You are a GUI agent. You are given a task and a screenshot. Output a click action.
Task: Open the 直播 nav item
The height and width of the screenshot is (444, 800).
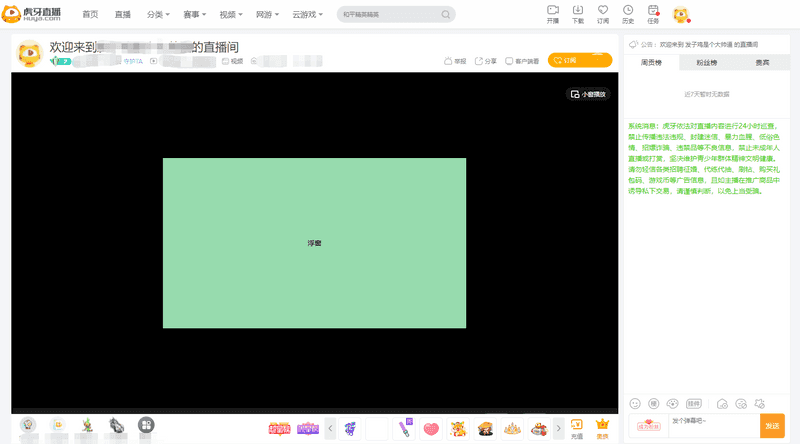click(122, 15)
